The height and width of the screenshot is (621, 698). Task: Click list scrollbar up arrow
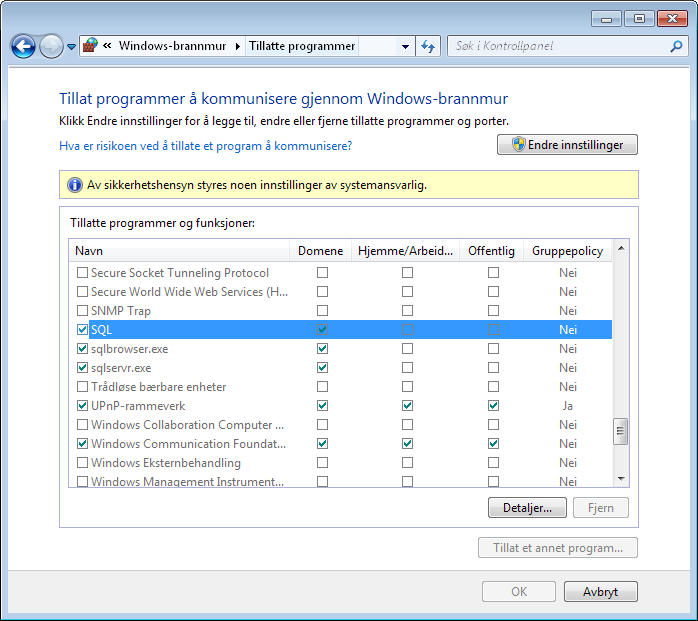point(621,248)
